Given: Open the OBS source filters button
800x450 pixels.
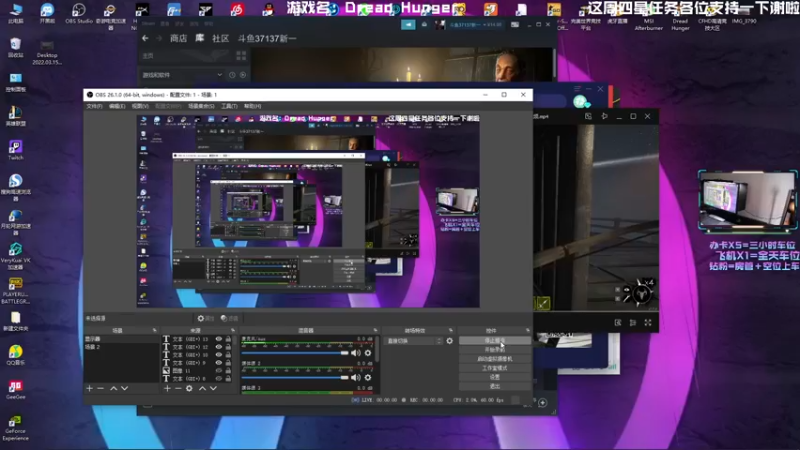Looking at the screenshot, I should click(x=230, y=318).
